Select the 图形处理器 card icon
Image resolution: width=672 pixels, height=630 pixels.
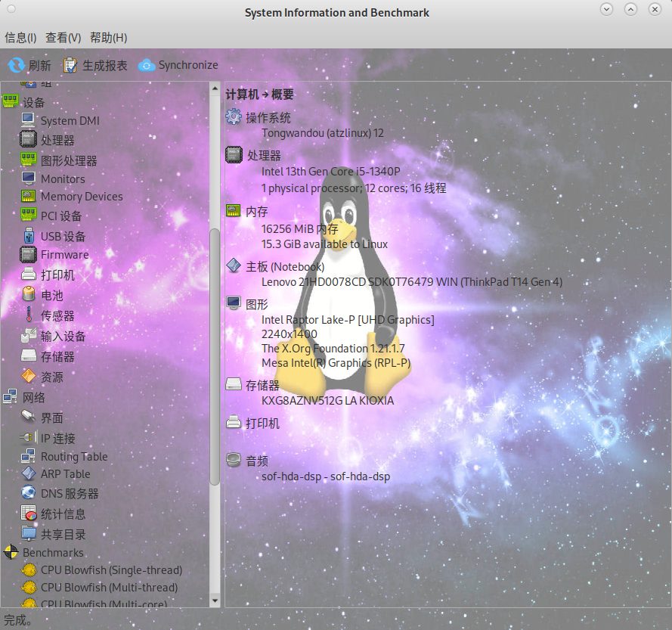[28, 160]
